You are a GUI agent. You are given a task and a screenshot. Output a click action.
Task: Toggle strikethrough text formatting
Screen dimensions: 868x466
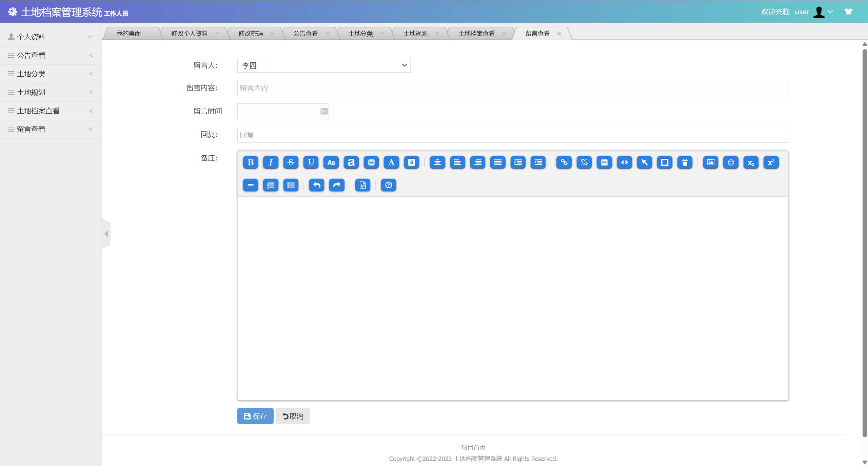point(291,162)
